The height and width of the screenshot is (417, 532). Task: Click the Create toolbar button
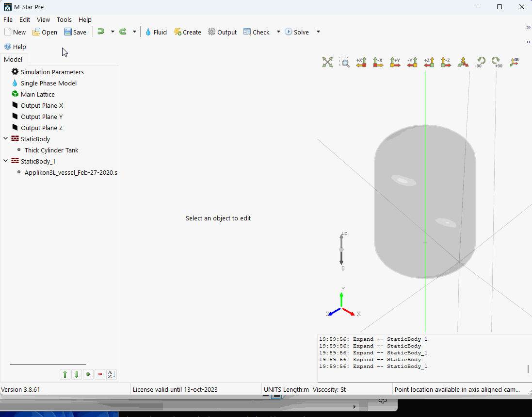[188, 32]
